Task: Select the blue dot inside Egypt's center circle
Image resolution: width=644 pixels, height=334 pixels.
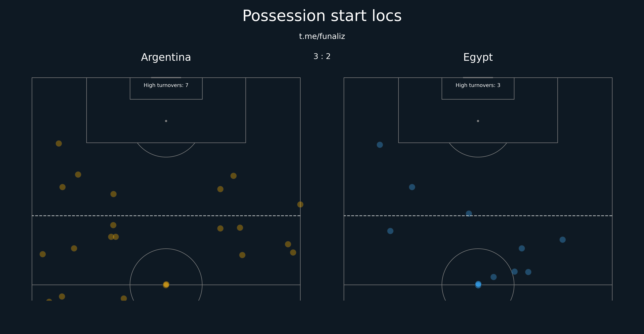Action: (494, 277)
